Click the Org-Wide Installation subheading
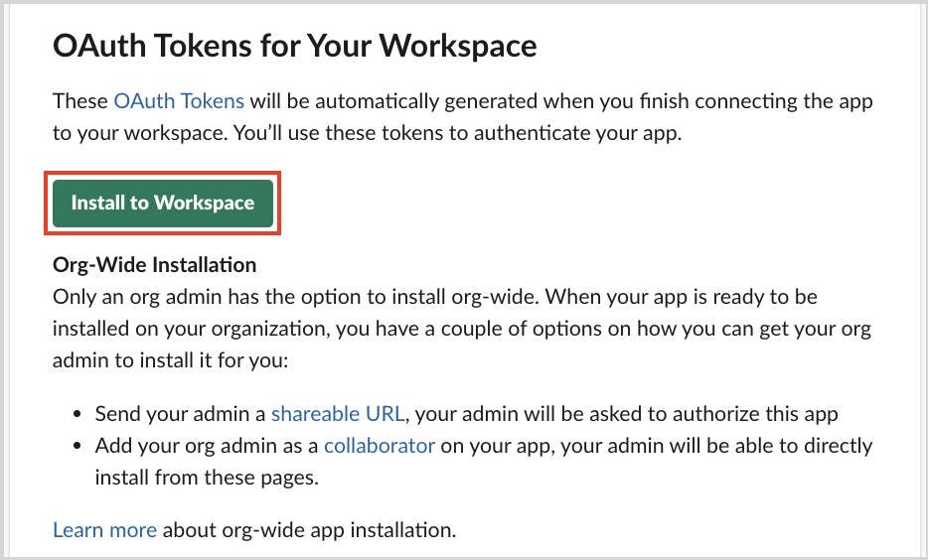 click(154, 265)
